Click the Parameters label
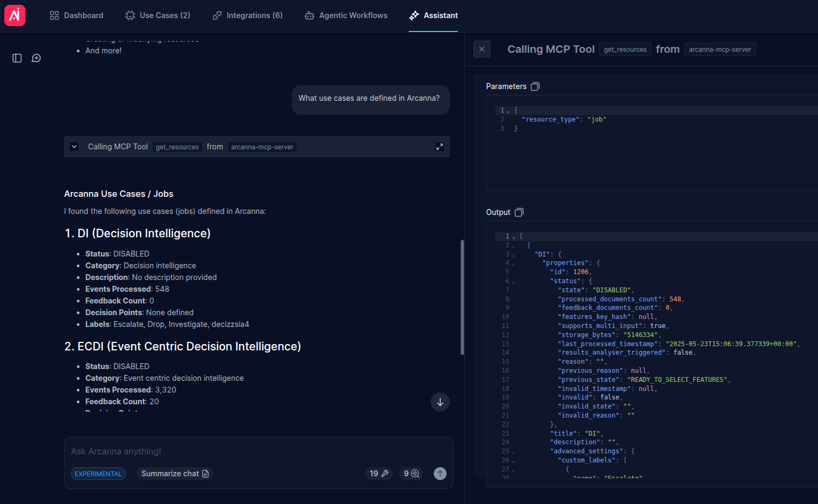818x504 pixels. pos(506,86)
